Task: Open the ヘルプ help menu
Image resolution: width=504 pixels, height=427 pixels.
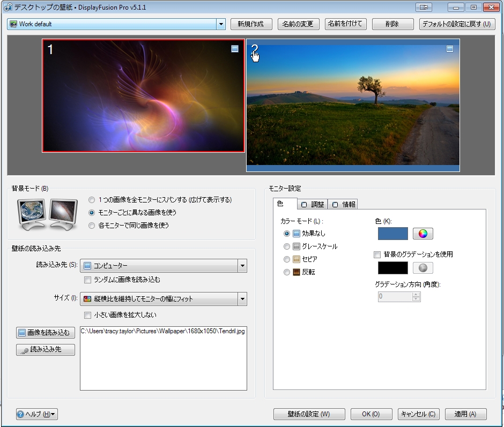Action: 36,414
